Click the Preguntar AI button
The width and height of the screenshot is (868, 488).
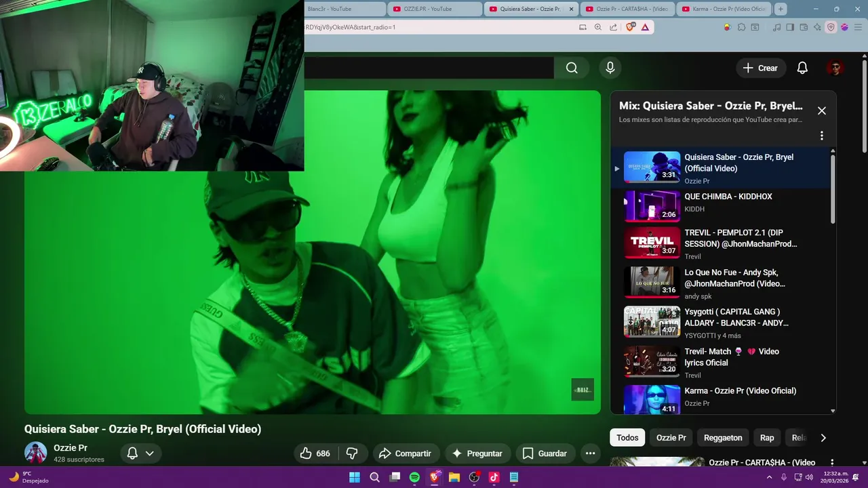point(477,453)
